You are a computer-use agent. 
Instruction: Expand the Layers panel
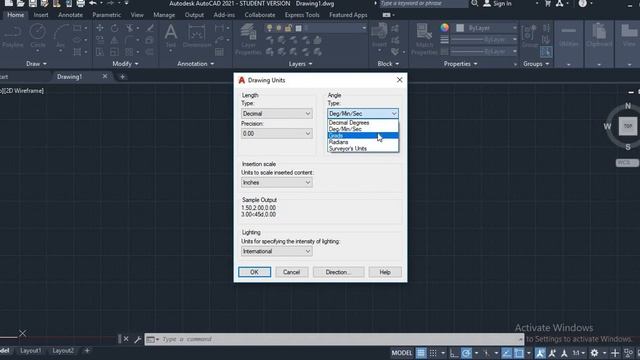300,64
